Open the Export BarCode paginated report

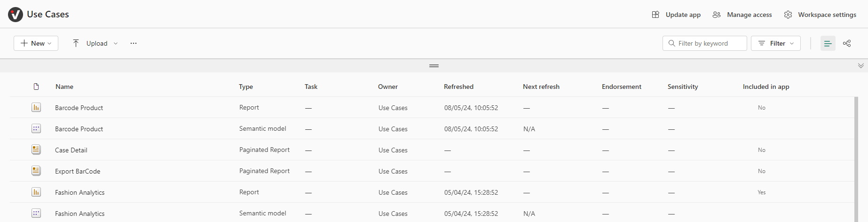click(78, 171)
